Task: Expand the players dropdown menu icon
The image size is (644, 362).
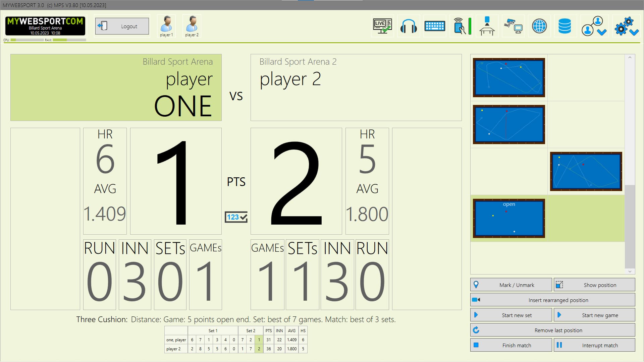Action: click(593, 26)
